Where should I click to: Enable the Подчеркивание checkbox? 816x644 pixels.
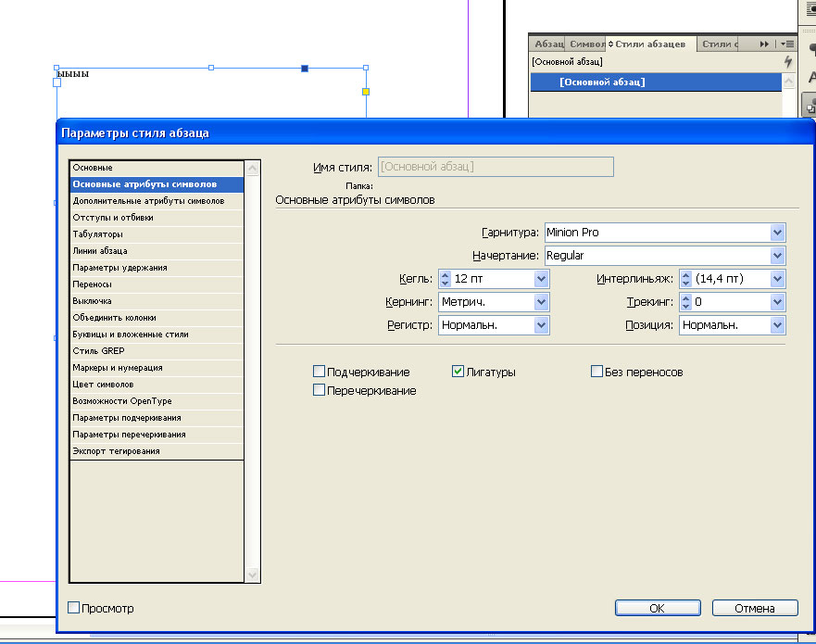pos(319,372)
